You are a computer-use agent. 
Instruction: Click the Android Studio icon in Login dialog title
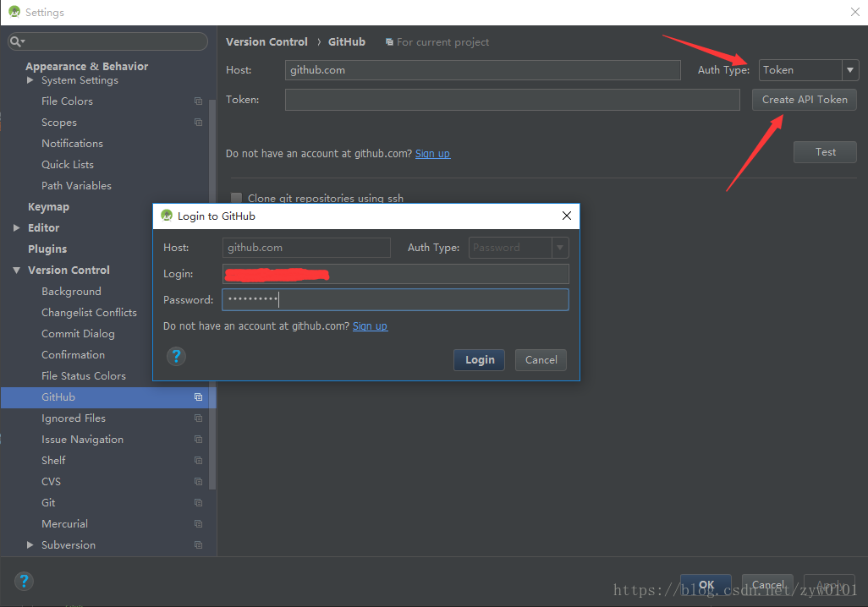click(167, 216)
